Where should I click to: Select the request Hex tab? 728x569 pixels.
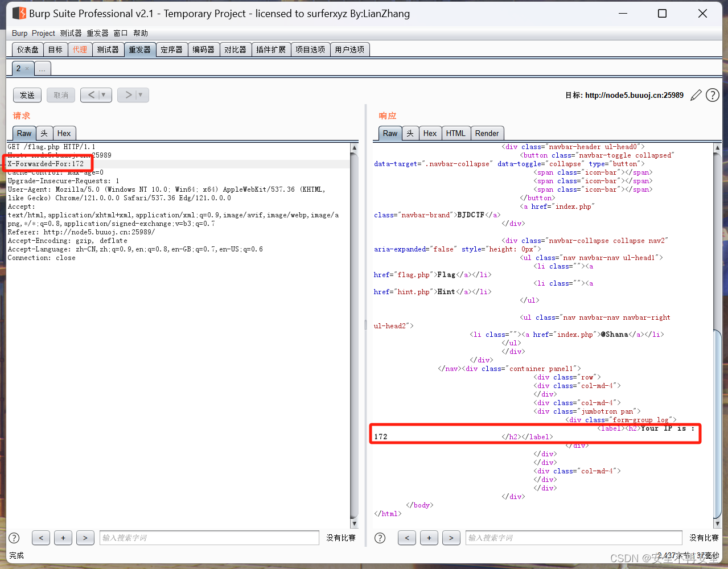click(64, 133)
